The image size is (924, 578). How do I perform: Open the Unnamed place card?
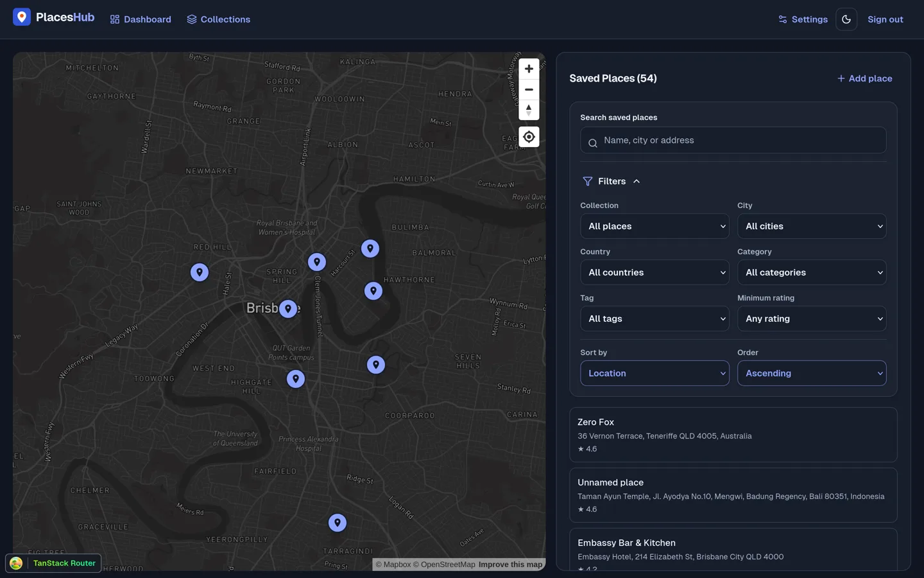(x=733, y=495)
